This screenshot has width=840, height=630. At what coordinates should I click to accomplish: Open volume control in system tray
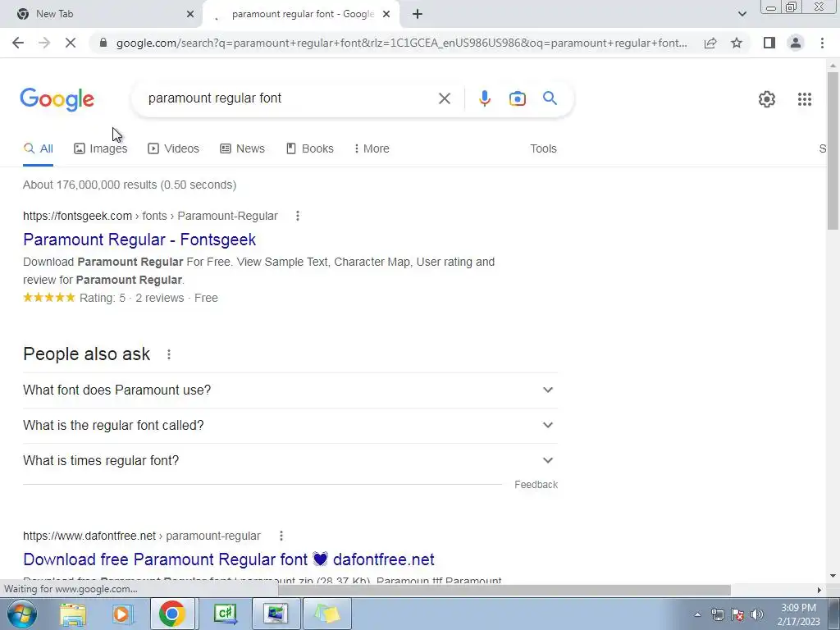pos(756,614)
